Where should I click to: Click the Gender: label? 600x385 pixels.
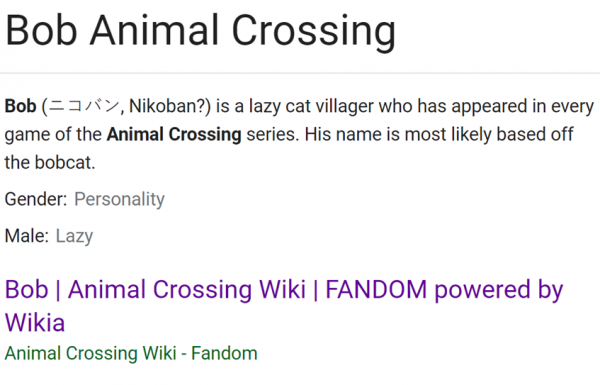[36, 199]
